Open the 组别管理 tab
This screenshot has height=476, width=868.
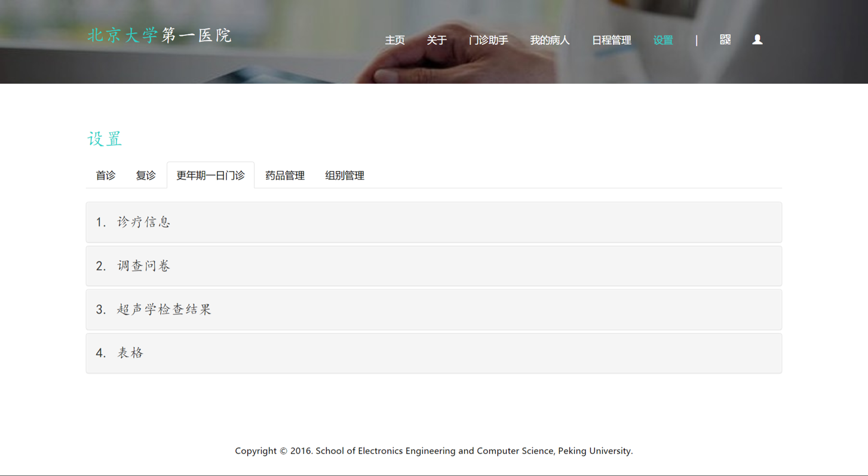pos(345,175)
